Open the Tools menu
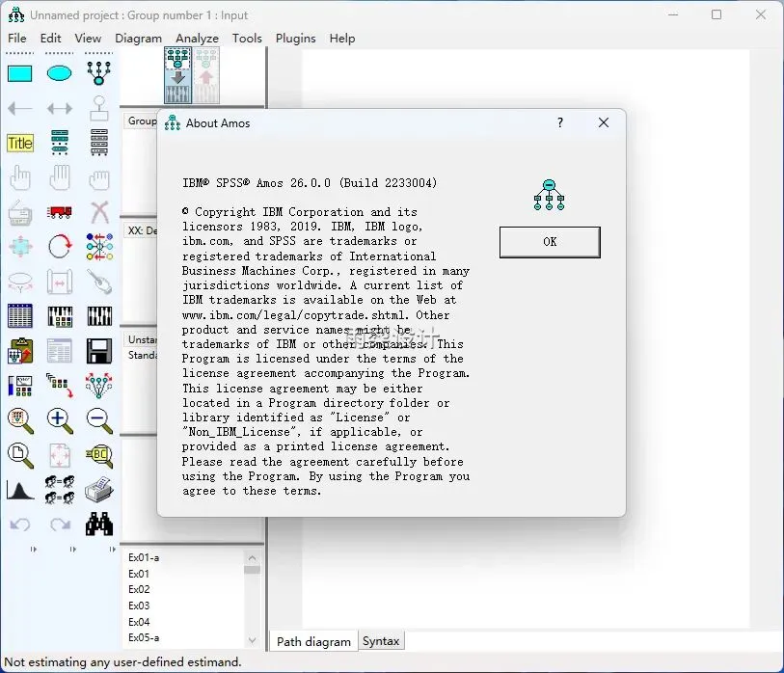784x673 pixels. tap(247, 39)
